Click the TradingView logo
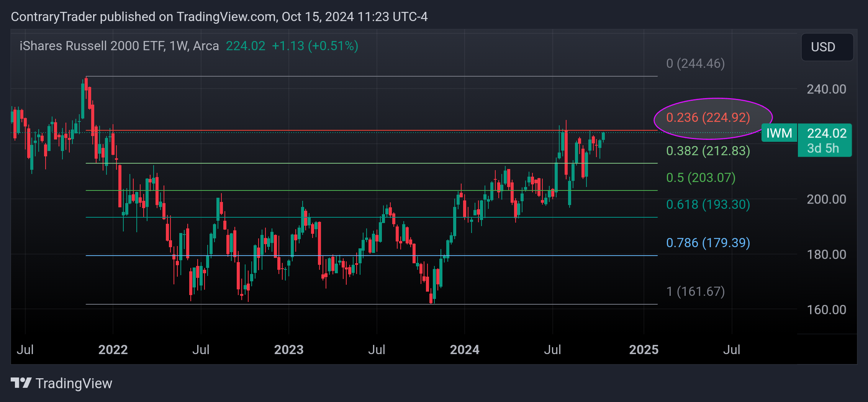 pyautogui.click(x=21, y=383)
